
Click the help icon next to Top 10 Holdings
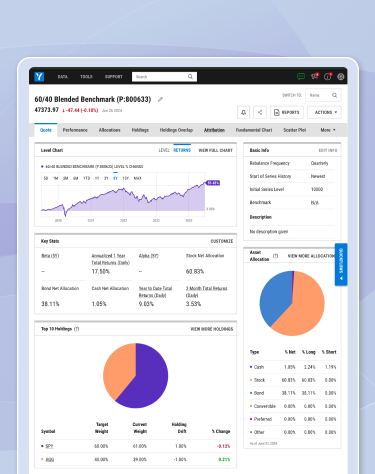point(77,329)
